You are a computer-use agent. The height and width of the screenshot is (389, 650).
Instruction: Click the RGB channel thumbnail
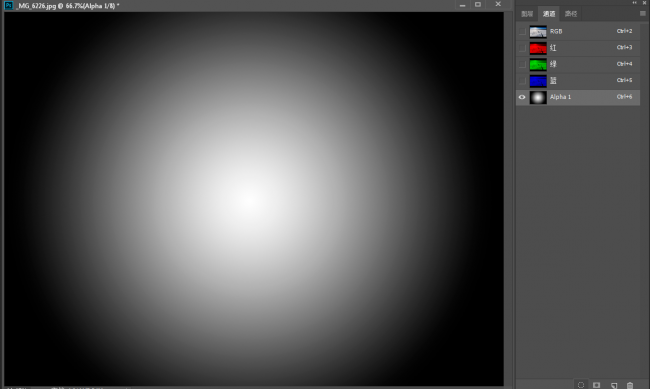pos(538,32)
